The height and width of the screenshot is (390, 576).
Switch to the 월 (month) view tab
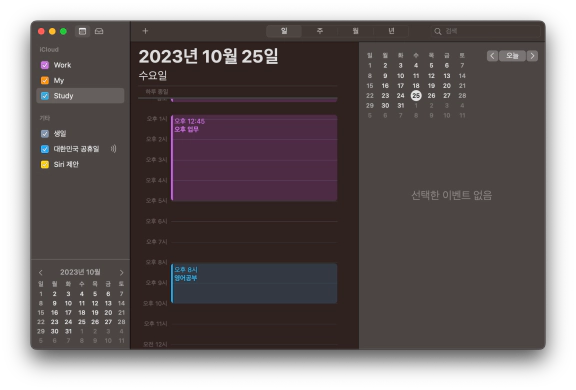pos(355,31)
